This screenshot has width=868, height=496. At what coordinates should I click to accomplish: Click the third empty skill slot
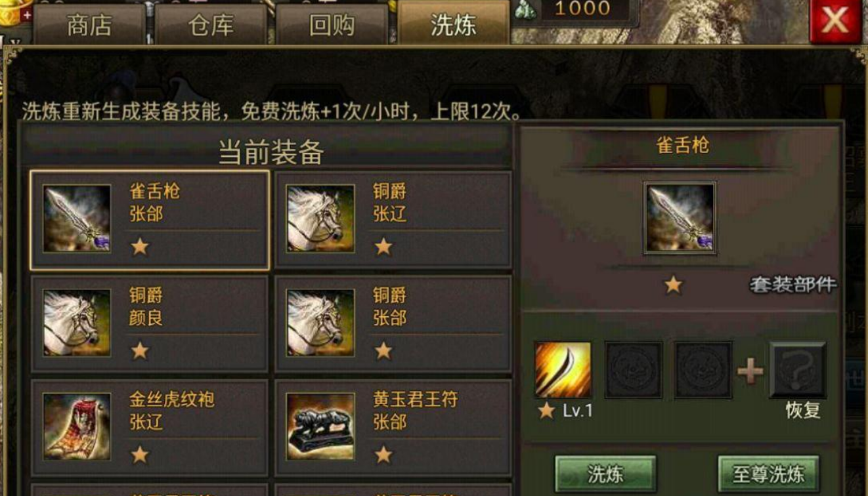point(703,370)
